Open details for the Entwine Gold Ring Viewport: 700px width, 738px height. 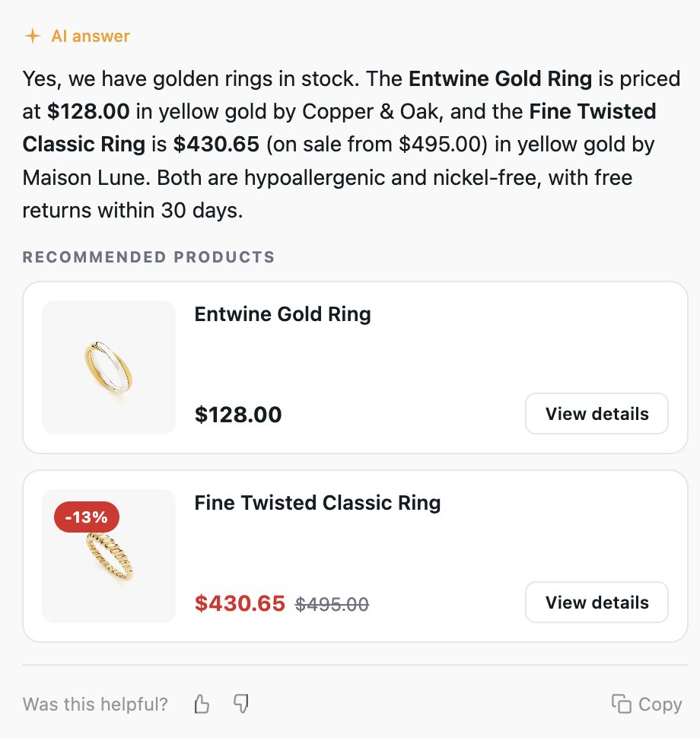click(x=597, y=414)
